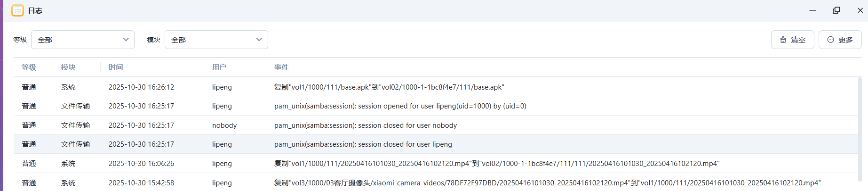This screenshot has width=868, height=191.
Task: Minimize the log window
Action: point(812,10)
